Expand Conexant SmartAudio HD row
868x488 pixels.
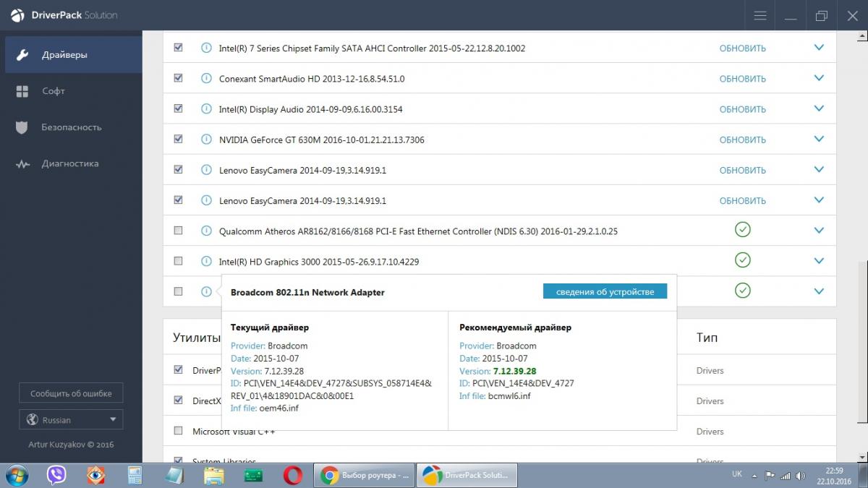click(x=819, y=78)
